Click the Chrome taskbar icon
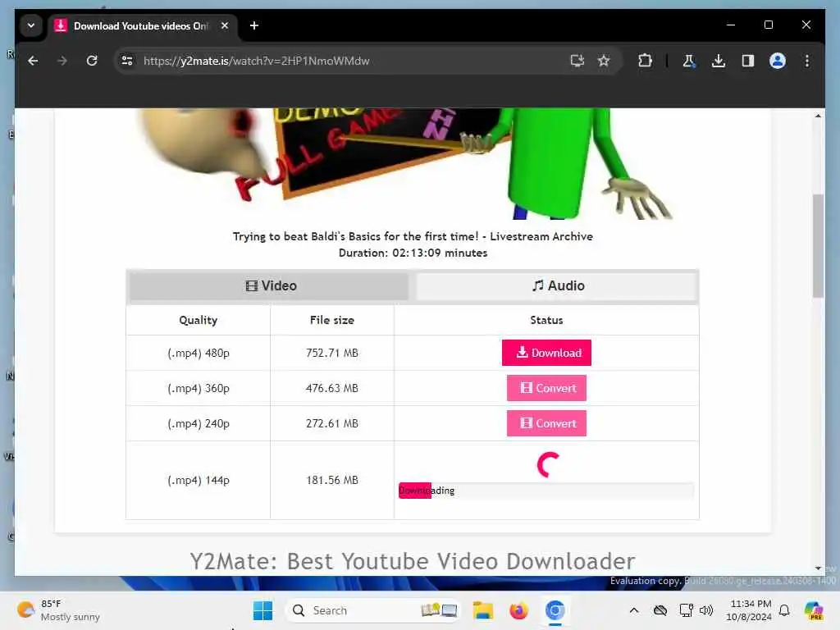The width and height of the screenshot is (840, 630). [555, 610]
